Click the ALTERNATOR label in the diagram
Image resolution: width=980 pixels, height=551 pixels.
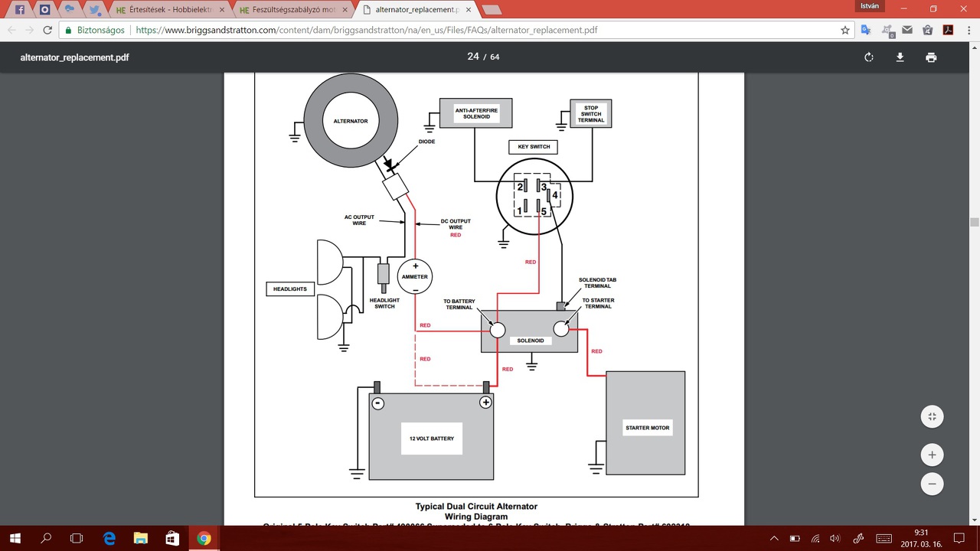pyautogui.click(x=351, y=121)
